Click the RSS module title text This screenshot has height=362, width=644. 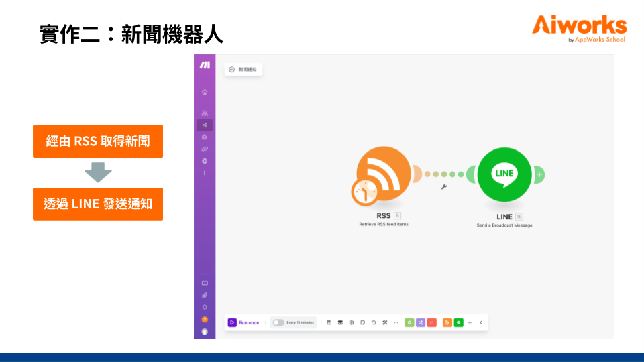click(x=384, y=215)
